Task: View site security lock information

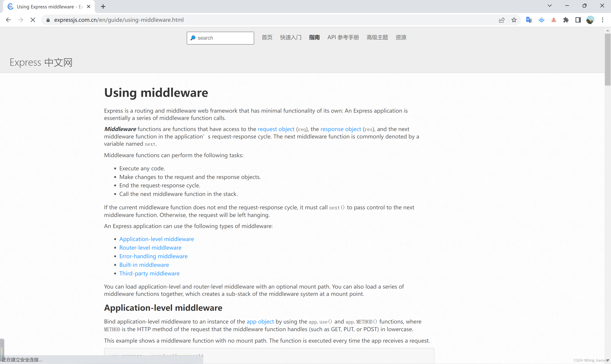Action: click(x=48, y=20)
